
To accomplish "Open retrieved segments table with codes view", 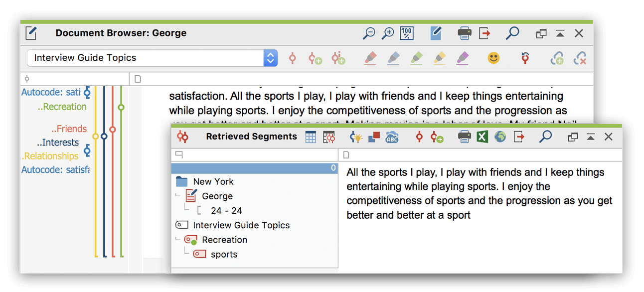I will 329,137.
